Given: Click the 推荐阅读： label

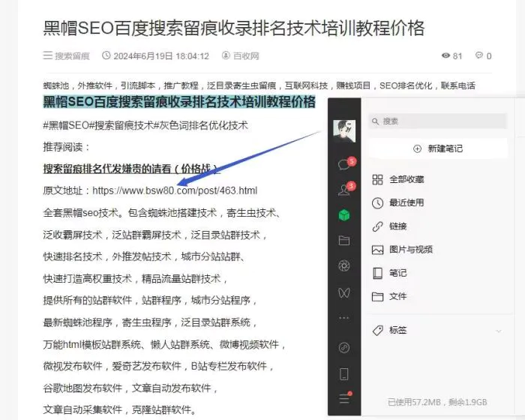Looking at the screenshot, I should coord(66,147).
